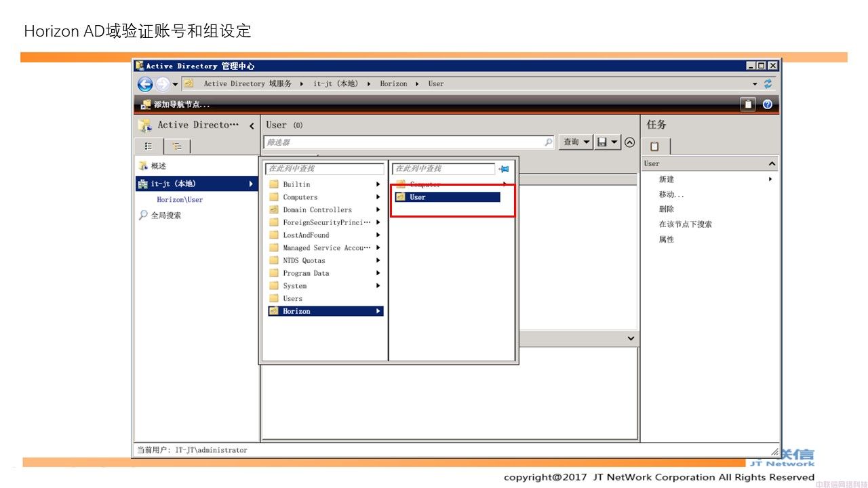Expand arrow after 'Active Directory 域服务' breadcrumb

click(302, 84)
